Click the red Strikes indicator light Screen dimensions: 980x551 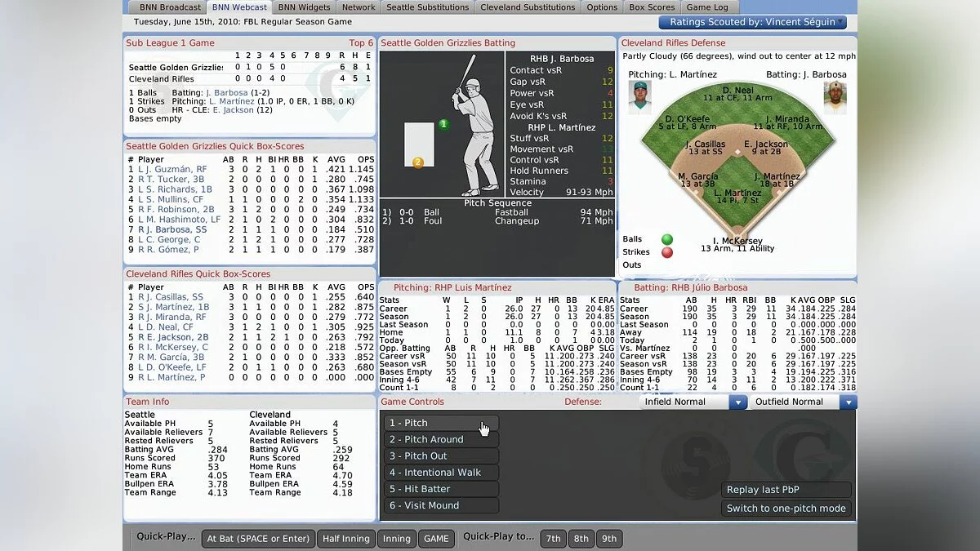[667, 252]
